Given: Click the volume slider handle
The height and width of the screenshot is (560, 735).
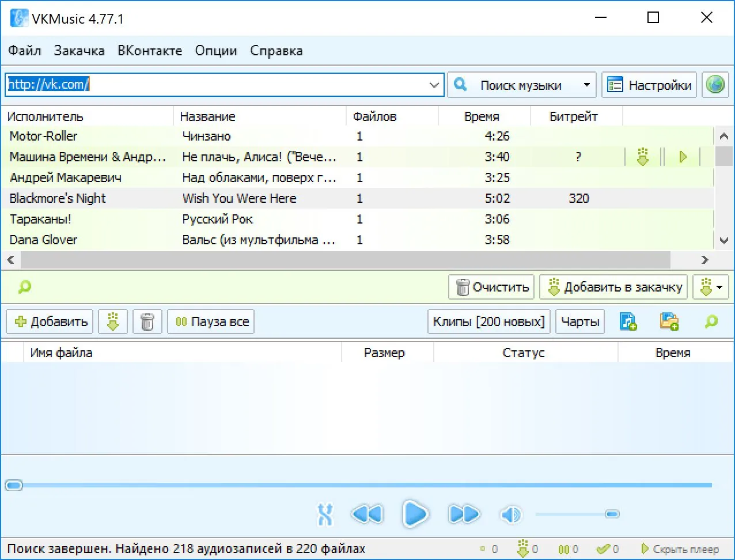Looking at the screenshot, I should coord(612,514).
